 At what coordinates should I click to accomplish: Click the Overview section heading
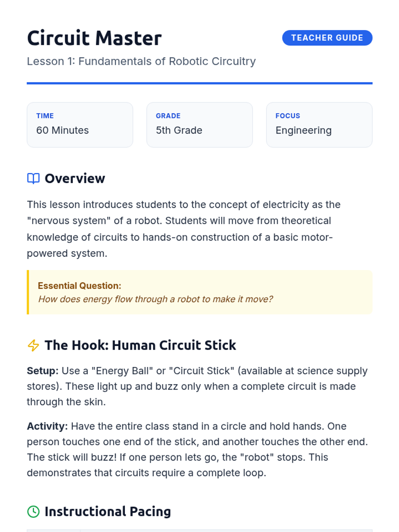coord(75,179)
